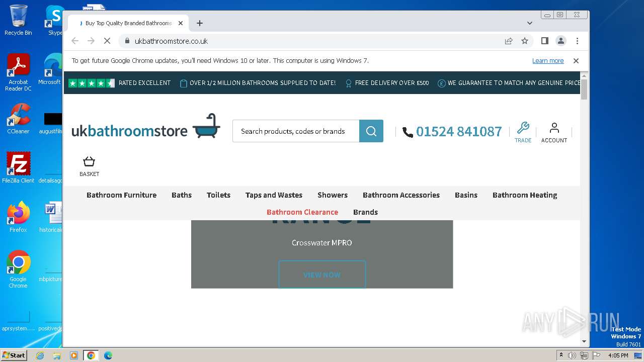Click the View Now button
The height and width of the screenshot is (362, 644).
[322, 275]
